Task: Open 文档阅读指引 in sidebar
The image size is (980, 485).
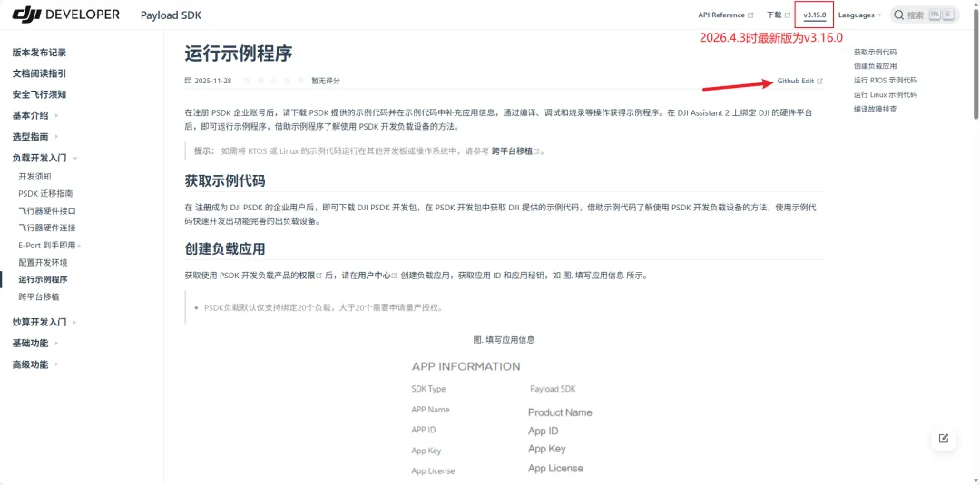Action: click(39, 73)
